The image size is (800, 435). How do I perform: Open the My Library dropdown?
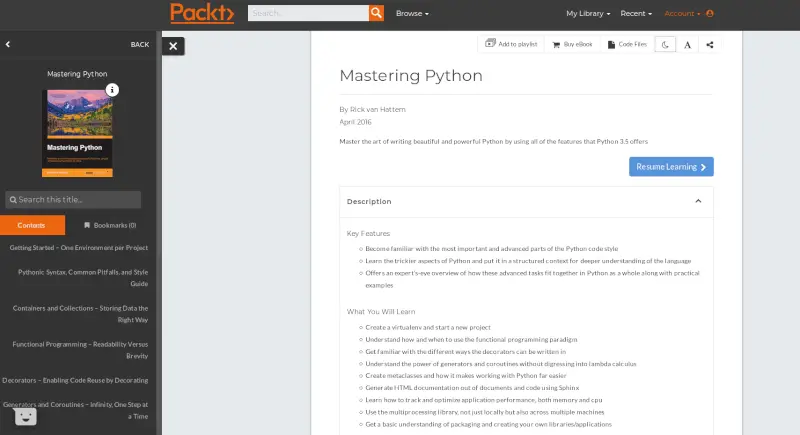tap(588, 14)
